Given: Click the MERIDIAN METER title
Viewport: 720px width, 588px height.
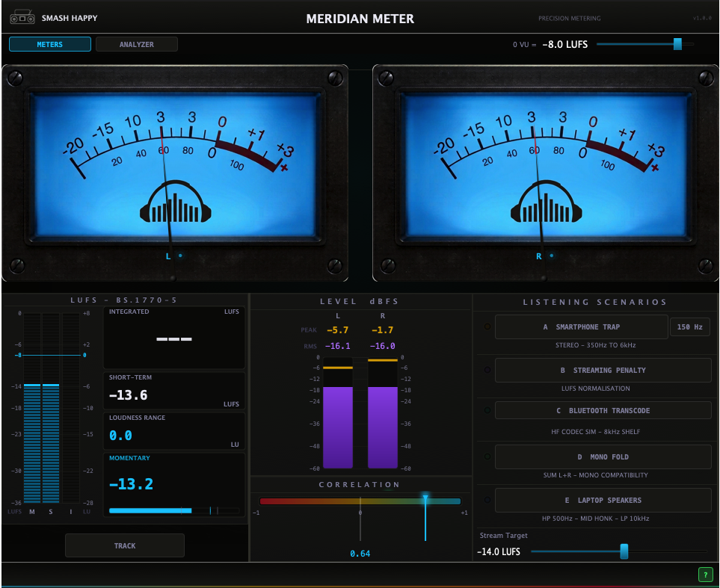Looking at the screenshot, I should (x=360, y=19).
